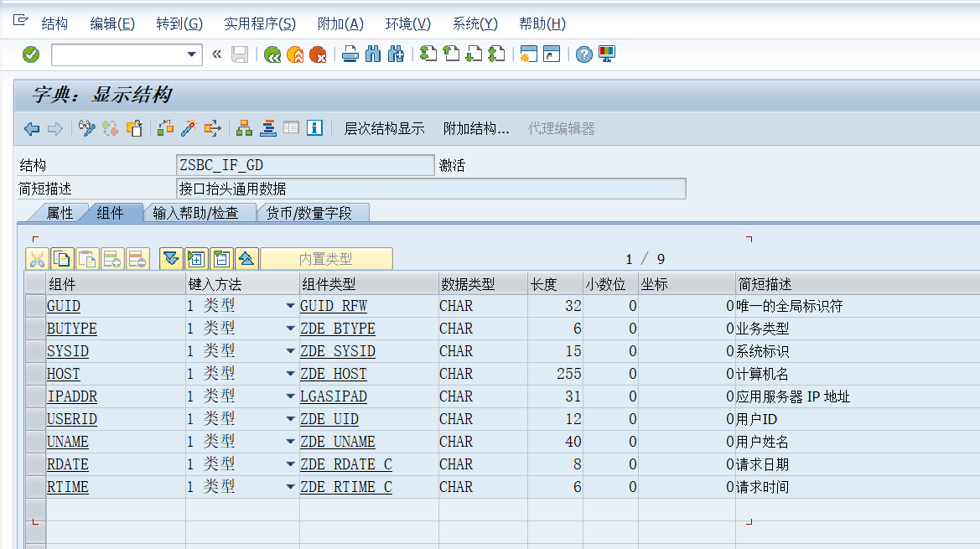This screenshot has height=549, width=980.
Task: Click the blue left arrow navigation icon
Action: pyautogui.click(x=32, y=129)
